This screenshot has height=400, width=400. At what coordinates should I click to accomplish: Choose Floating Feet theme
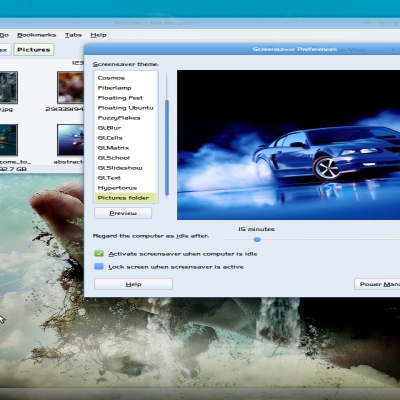[126, 98]
